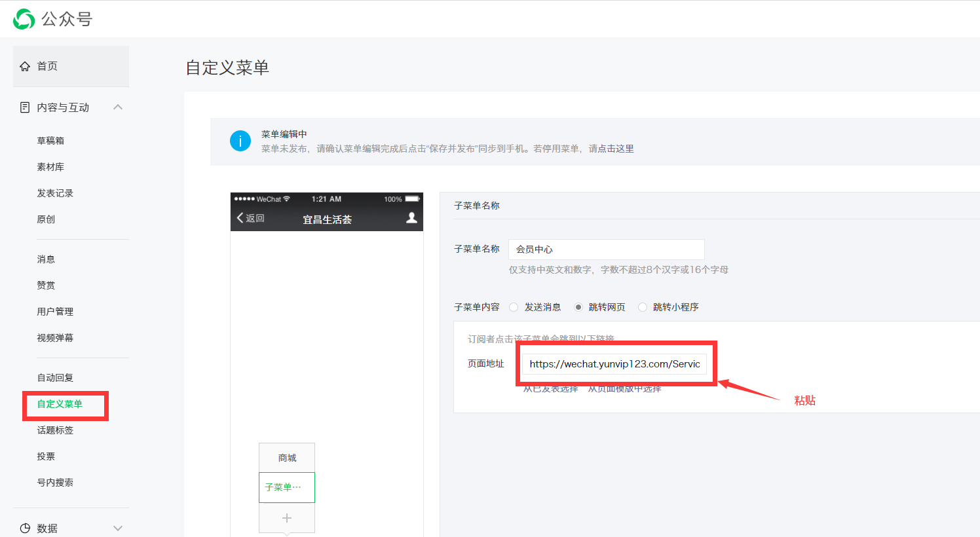Focus the 页面地址 URL input field
This screenshot has height=537, width=980.
tap(614, 364)
